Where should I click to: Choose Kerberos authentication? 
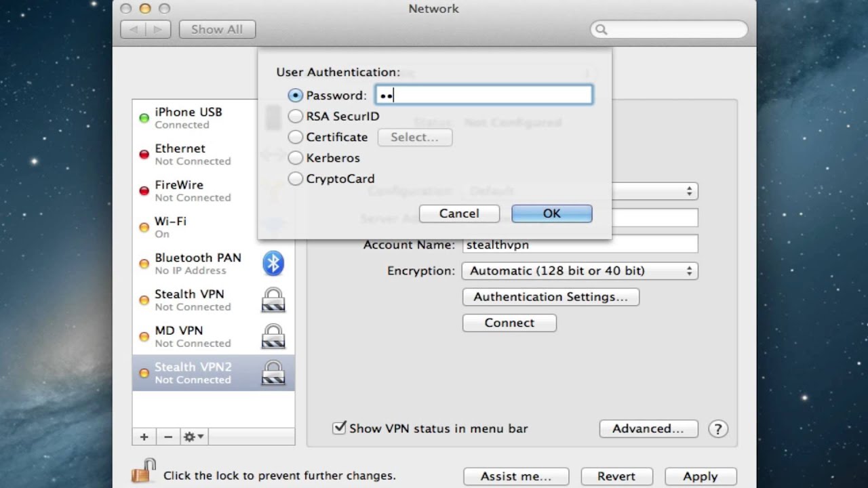point(295,158)
